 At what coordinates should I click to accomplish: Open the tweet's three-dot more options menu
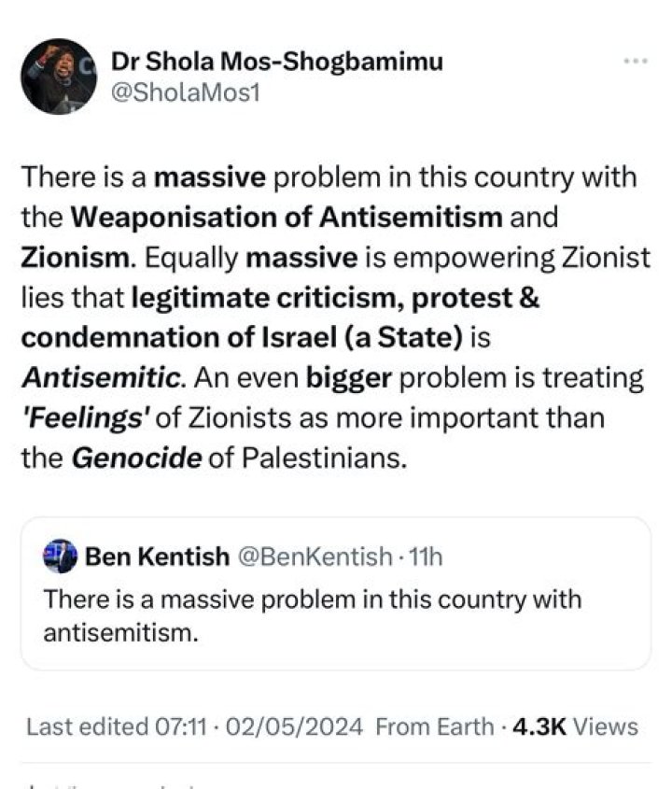635,62
